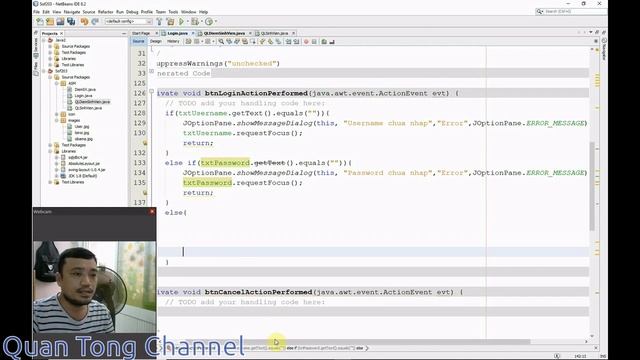Switch to the QLSinhVien.java editor tab
The height and width of the screenshot is (360, 640).
coord(274,33)
